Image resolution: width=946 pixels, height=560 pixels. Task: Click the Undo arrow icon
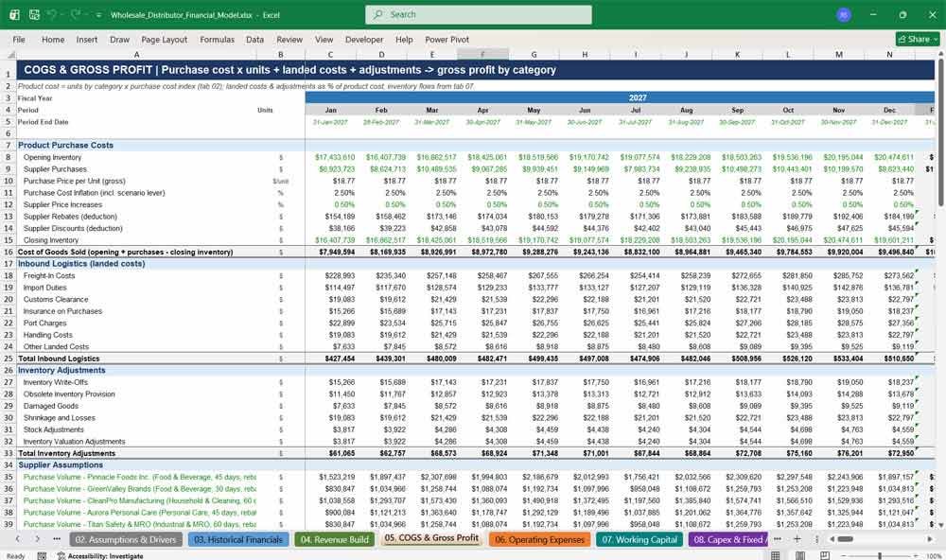pos(53,14)
